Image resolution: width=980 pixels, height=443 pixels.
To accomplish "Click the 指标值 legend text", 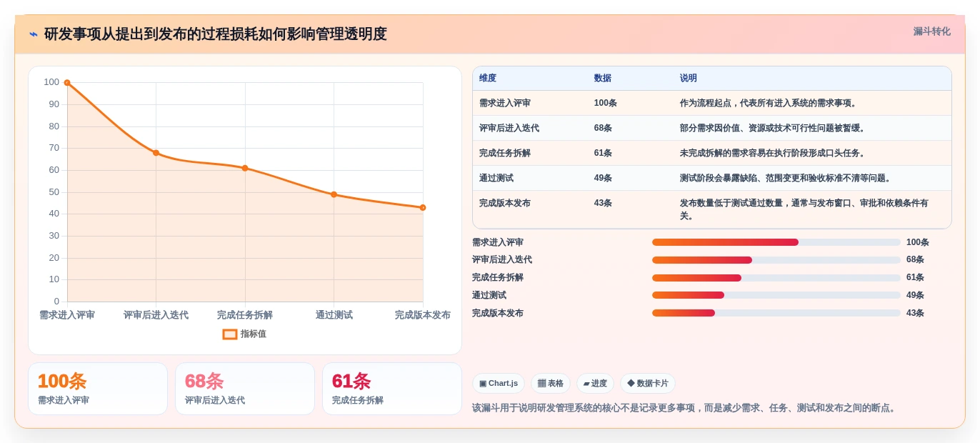I will (253, 334).
